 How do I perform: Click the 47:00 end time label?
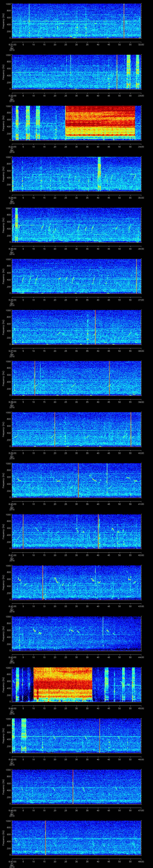tap(141, 810)
